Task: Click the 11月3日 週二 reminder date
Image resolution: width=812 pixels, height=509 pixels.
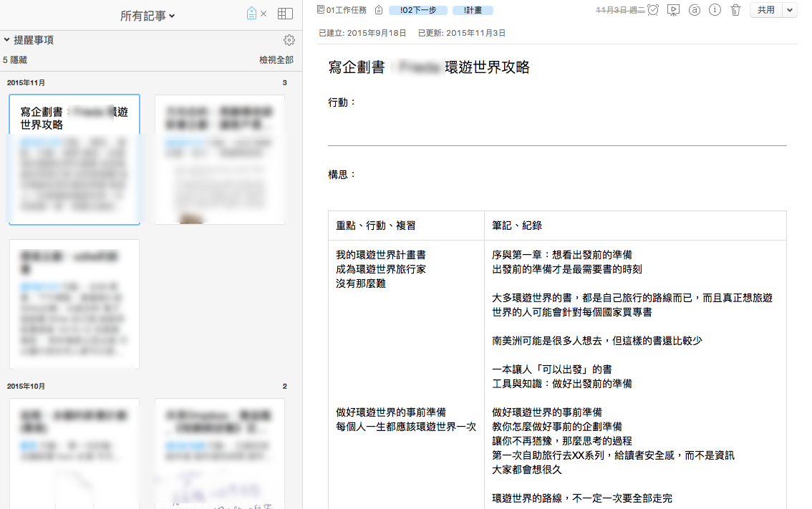Action: pyautogui.click(x=620, y=10)
